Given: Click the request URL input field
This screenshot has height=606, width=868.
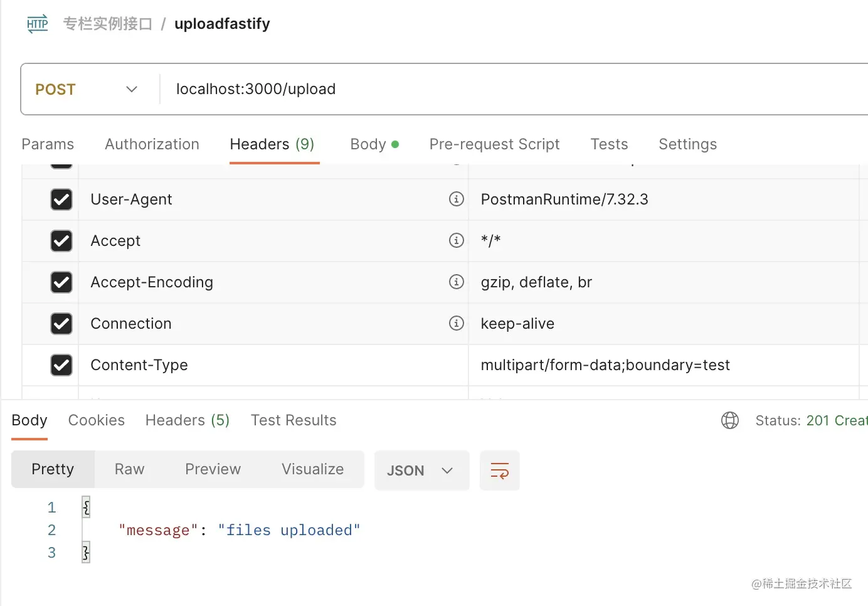Looking at the screenshot, I should [x=502, y=89].
